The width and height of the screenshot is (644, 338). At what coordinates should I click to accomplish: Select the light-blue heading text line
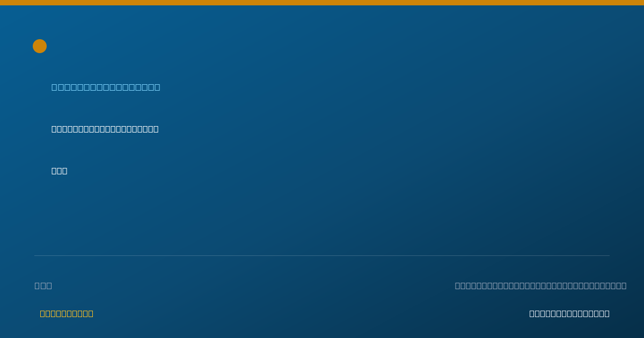106,87
